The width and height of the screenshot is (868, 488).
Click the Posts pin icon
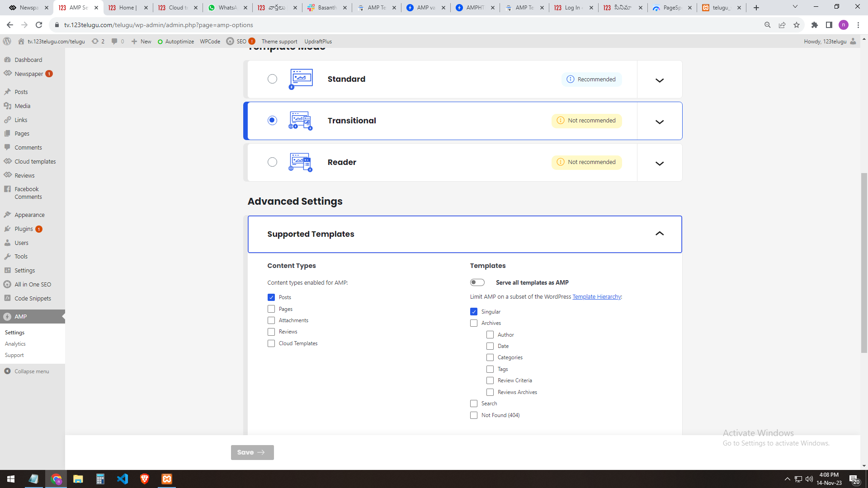click(7, 92)
